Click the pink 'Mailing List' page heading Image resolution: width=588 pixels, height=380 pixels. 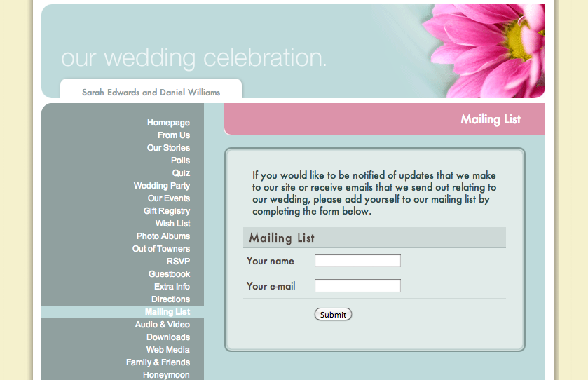point(491,119)
